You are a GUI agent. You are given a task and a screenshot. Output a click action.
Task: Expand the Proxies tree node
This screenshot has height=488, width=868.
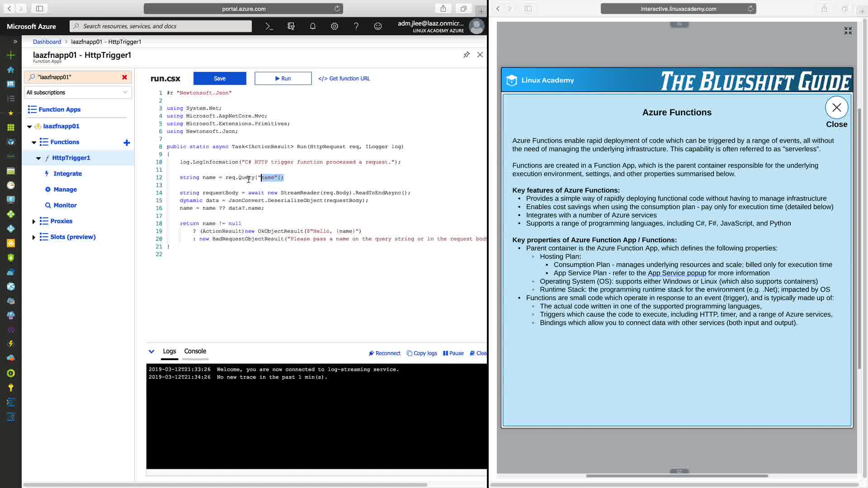click(x=33, y=221)
